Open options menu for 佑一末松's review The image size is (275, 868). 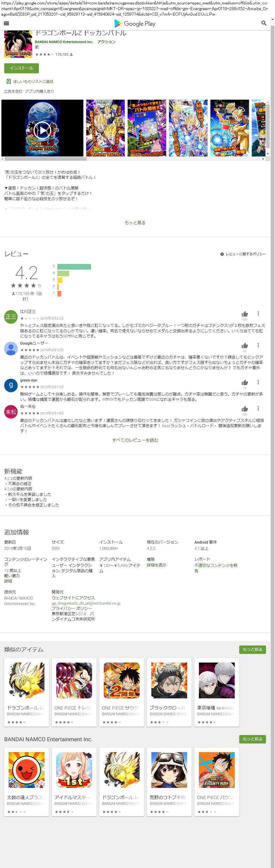pyautogui.click(x=258, y=409)
